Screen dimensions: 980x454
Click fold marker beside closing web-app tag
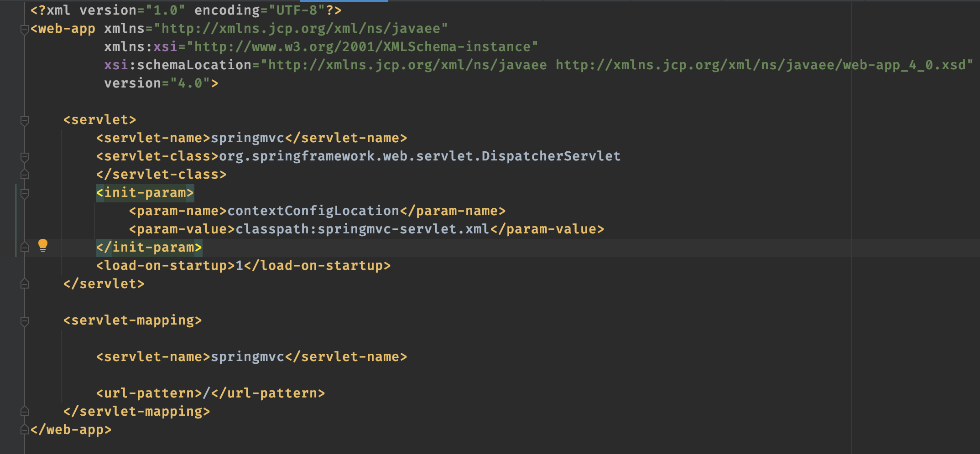coord(25,429)
